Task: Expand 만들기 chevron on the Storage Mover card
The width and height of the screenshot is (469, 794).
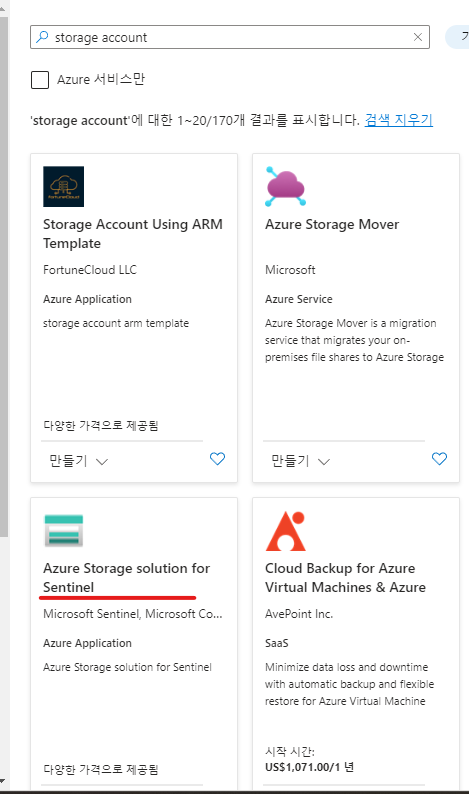Action: tap(324, 461)
